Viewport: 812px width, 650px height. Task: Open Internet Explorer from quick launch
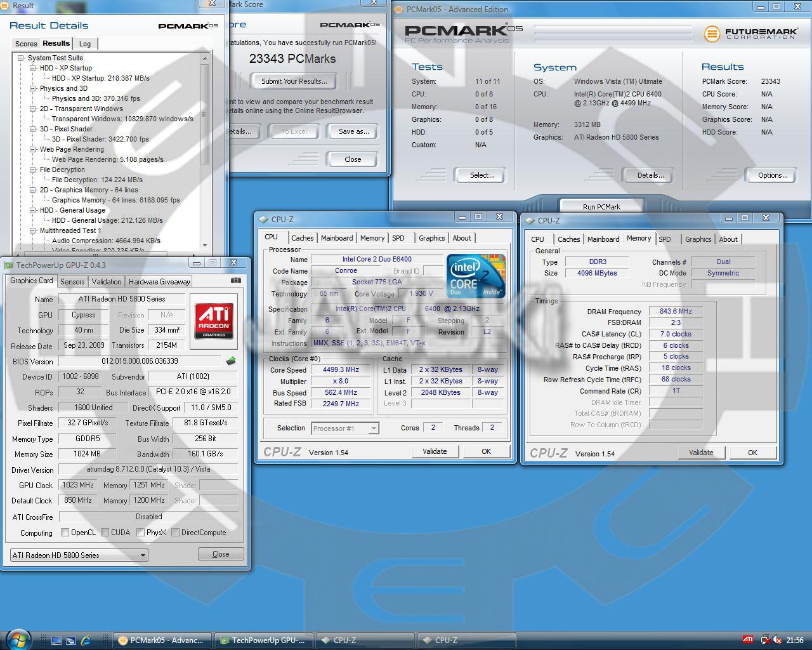(86, 640)
